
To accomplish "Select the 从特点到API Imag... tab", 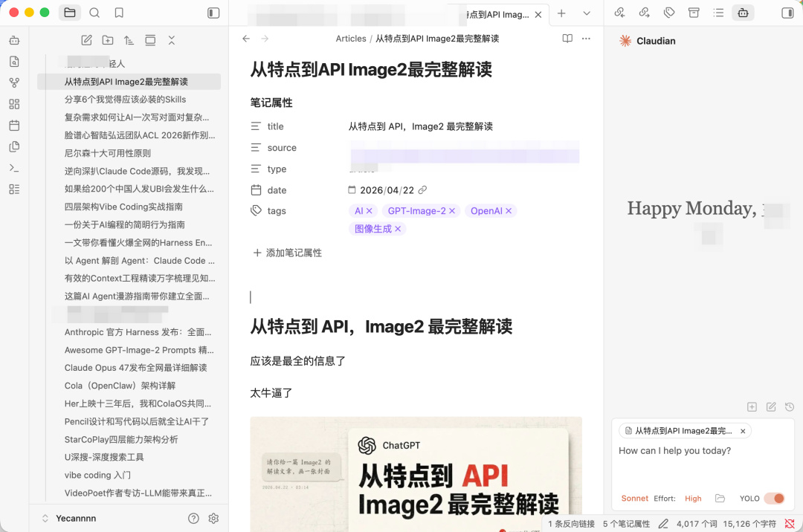I will 497,15.
